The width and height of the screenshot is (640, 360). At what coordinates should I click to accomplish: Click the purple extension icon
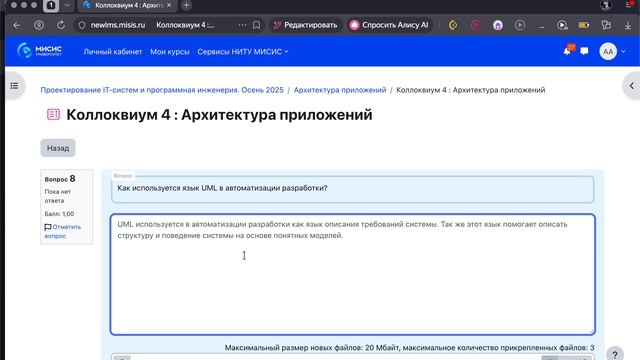498,25
